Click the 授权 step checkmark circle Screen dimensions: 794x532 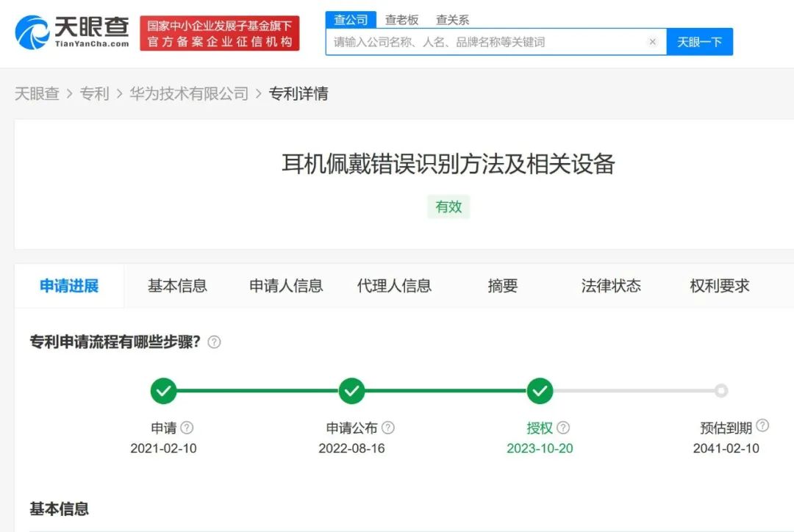(x=540, y=391)
